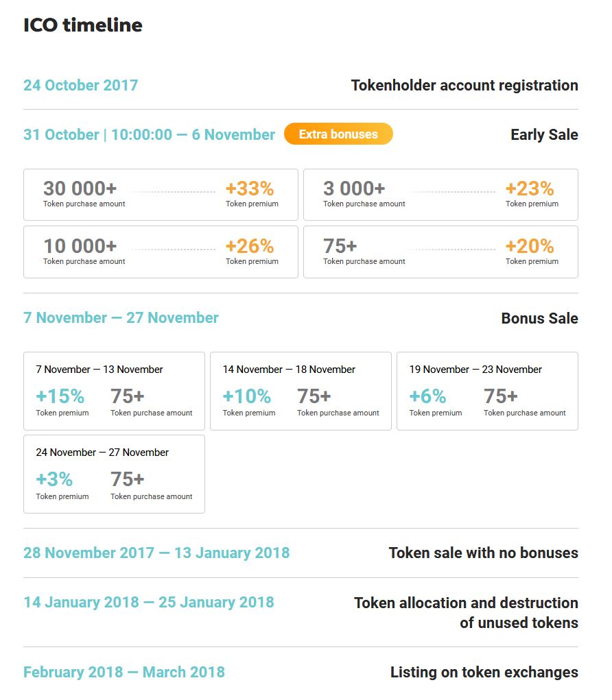Click the Bonus Sale label
The image size is (612, 700).
(540, 318)
